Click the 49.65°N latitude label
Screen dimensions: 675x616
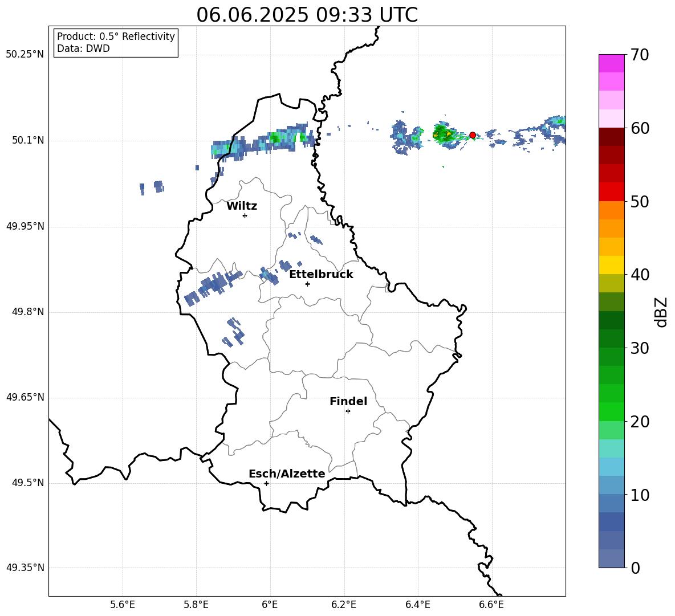pyautogui.click(x=25, y=397)
